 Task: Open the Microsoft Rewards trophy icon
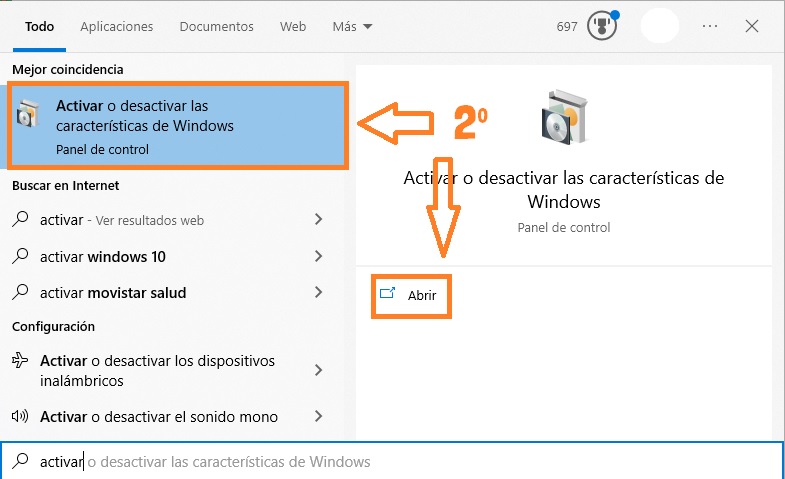(x=602, y=26)
